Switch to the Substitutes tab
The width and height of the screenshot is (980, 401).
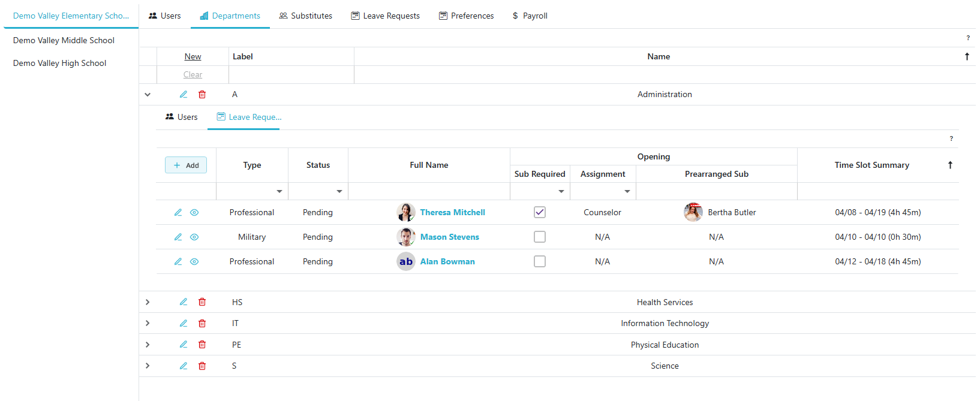(305, 16)
